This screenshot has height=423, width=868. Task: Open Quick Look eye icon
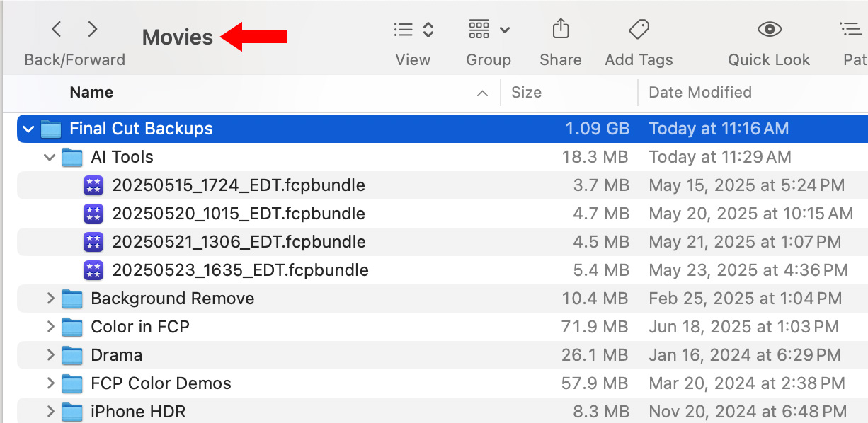coord(769,30)
